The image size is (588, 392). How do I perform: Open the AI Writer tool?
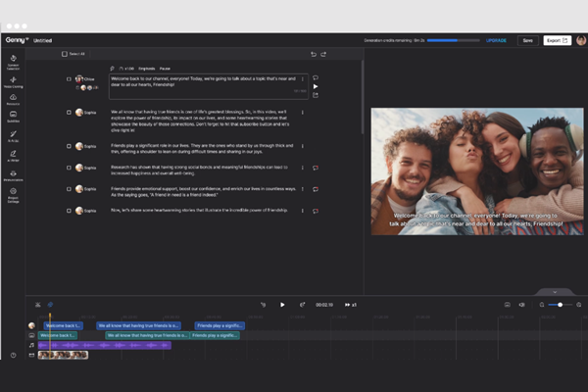(13, 156)
